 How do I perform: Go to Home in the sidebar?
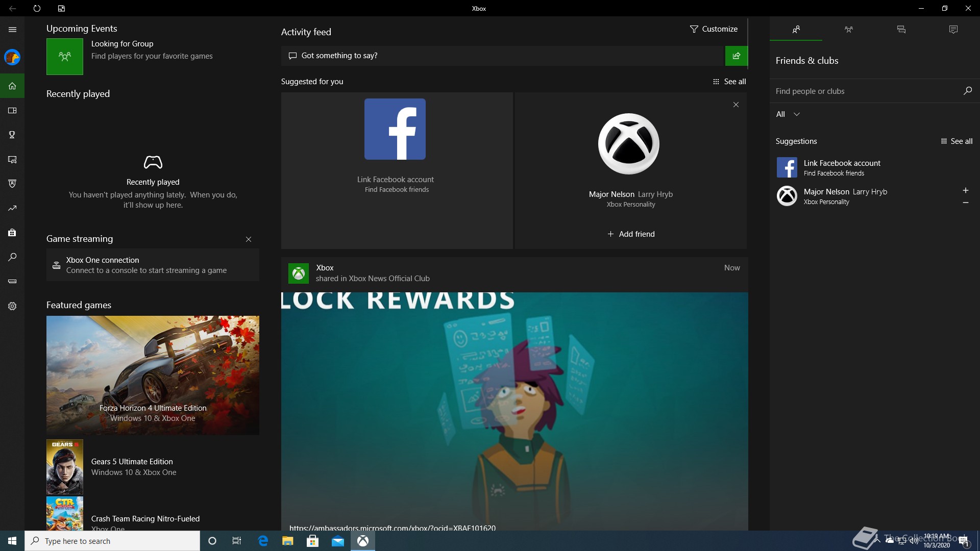point(12,86)
